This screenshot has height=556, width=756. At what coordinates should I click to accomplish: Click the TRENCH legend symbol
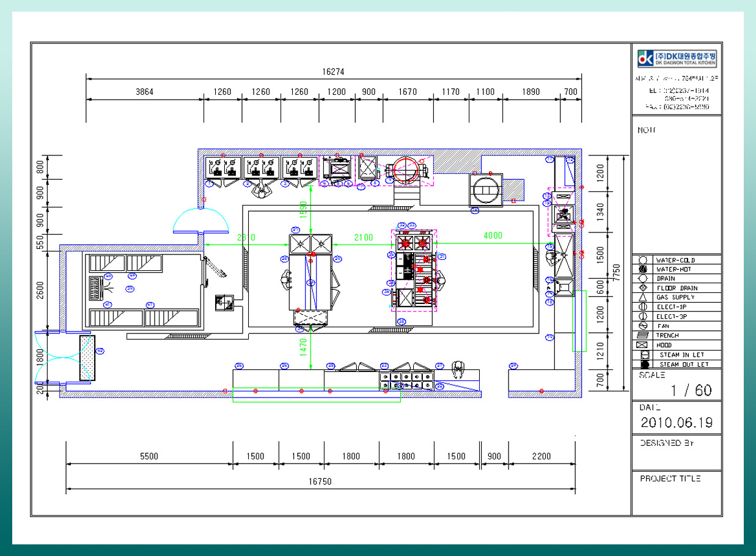coord(642,335)
